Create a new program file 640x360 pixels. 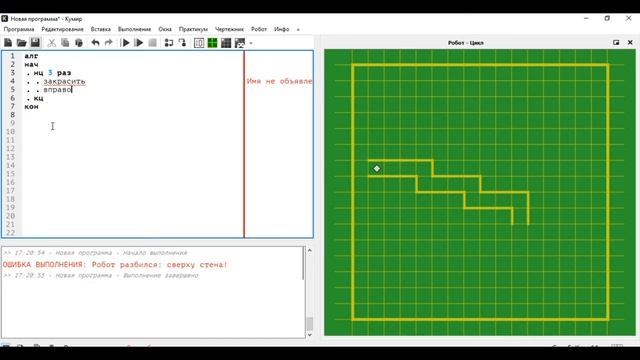pos(8,43)
